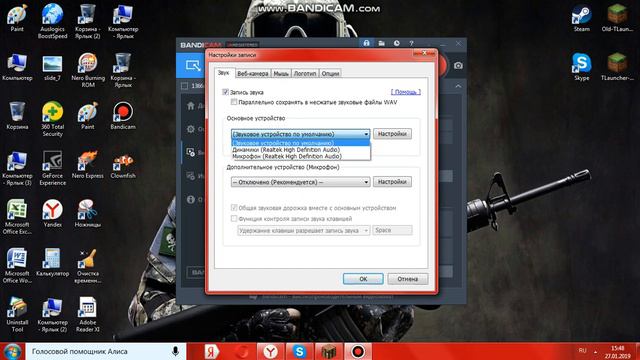640x360 pixels.
Task: Open Калькулятор desktop icon
Action: 52,262
